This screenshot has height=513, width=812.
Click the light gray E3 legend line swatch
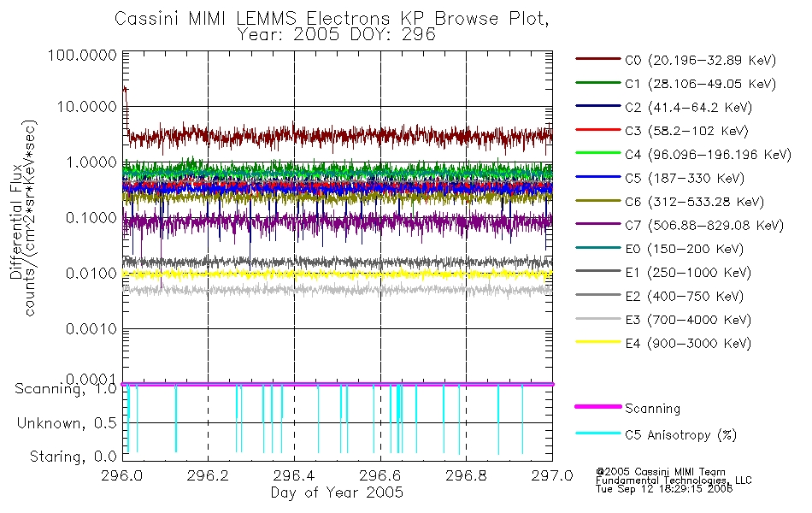[x=597, y=318]
